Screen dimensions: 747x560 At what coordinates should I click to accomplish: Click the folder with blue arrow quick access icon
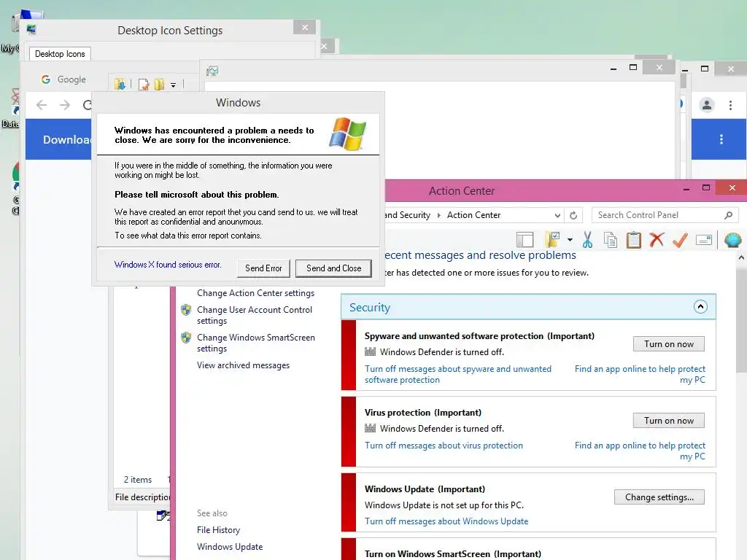pos(120,85)
